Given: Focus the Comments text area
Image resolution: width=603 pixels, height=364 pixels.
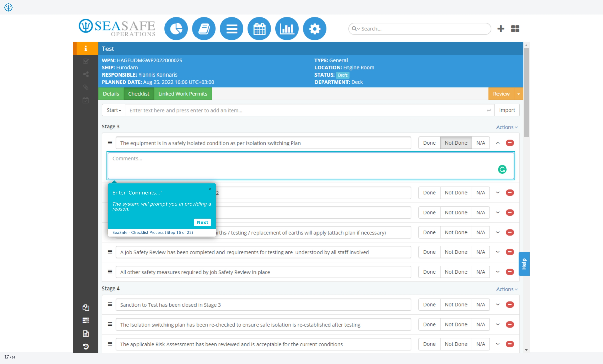Looking at the screenshot, I should [310, 165].
